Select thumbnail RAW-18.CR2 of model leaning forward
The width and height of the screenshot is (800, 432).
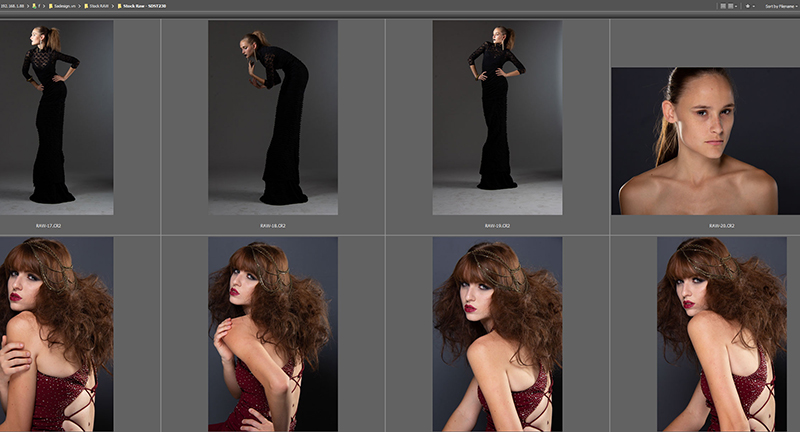(273, 117)
